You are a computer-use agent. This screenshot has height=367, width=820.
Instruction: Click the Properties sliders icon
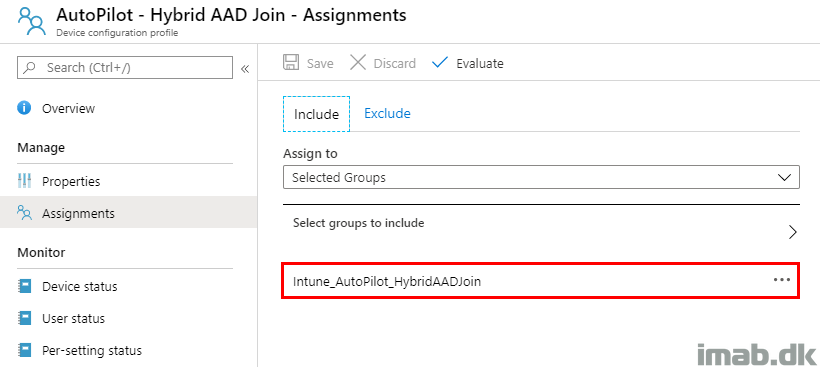(25, 181)
